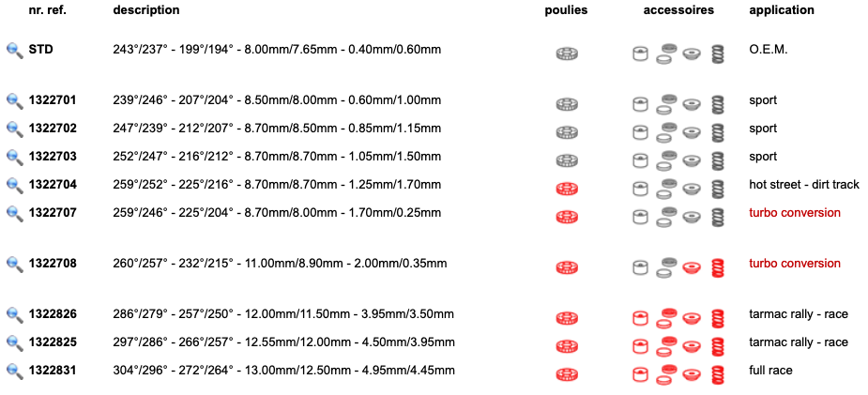868x395 pixels.
Task: Click the magnifier icon for 1322831
Action: coord(14,372)
